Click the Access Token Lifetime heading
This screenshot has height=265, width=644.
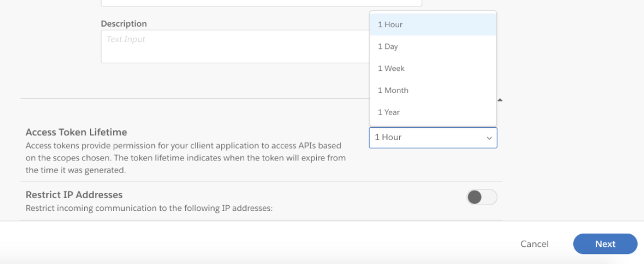[76, 132]
